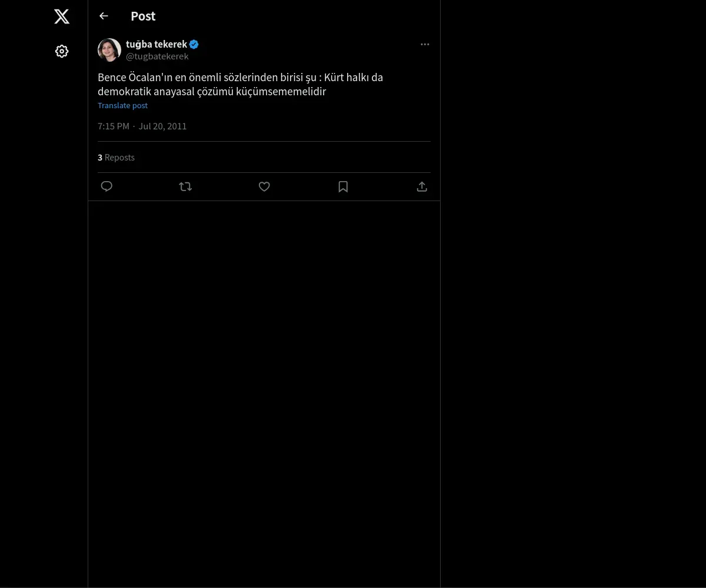Repost this post with the arrows icon

click(x=185, y=186)
